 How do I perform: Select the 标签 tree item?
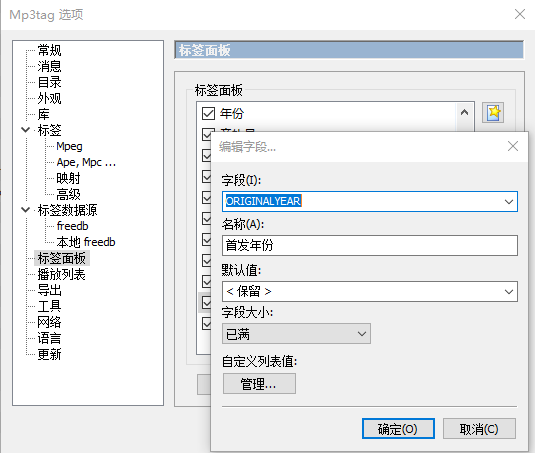[x=49, y=130]
